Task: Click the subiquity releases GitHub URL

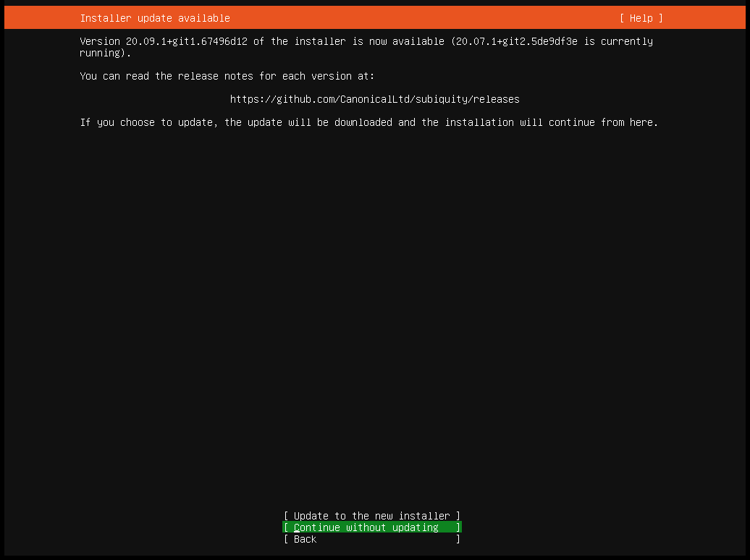Action: tap(374, 99)
